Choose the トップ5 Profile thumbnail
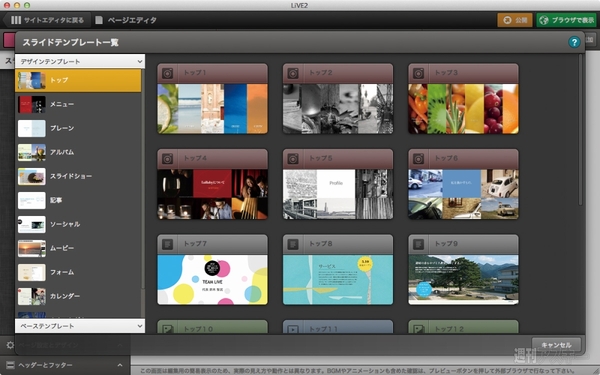Viewport: 600px width, 375px height. coord(338,194)
